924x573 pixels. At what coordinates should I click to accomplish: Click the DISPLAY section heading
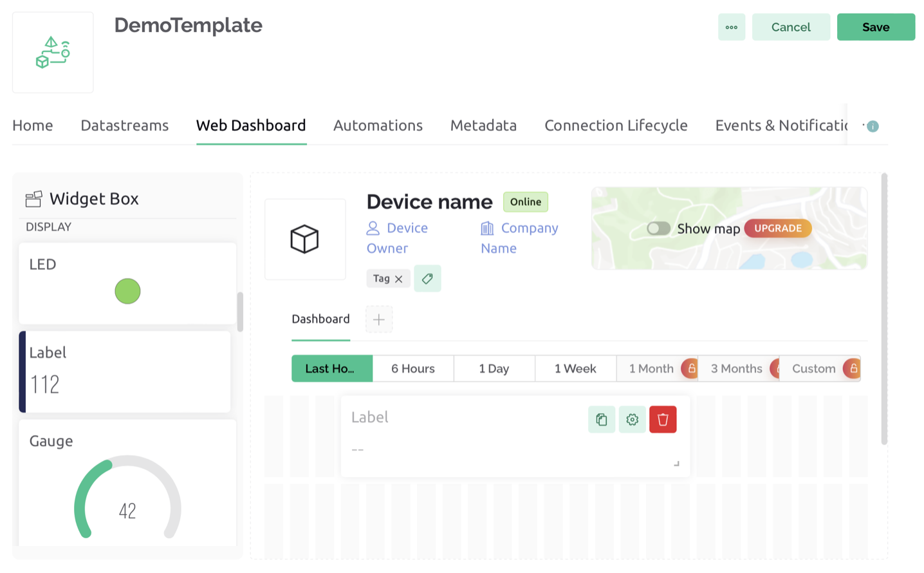(48, 227)
